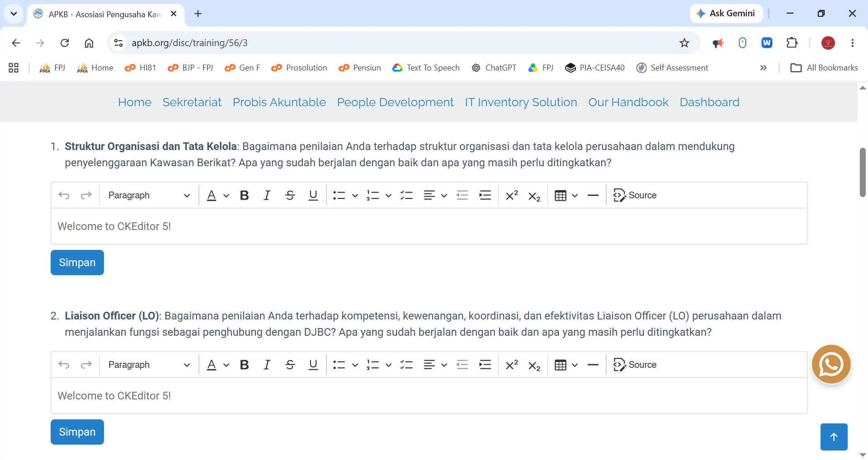Open the browser Extensions menu

[x=792, y=43]
